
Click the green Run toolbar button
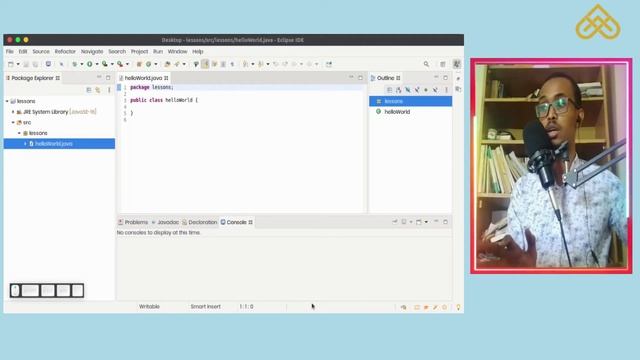pos(89,64)
